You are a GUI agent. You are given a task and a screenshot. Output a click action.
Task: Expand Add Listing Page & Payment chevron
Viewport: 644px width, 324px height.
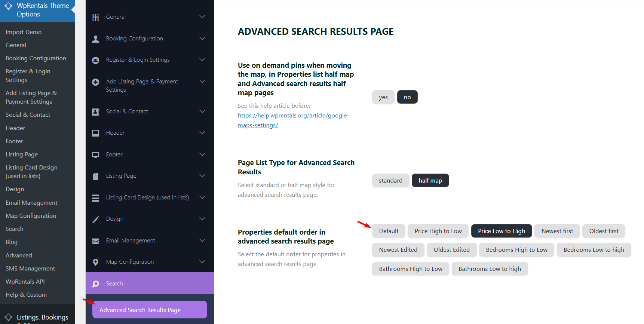(x=202, y=82)
